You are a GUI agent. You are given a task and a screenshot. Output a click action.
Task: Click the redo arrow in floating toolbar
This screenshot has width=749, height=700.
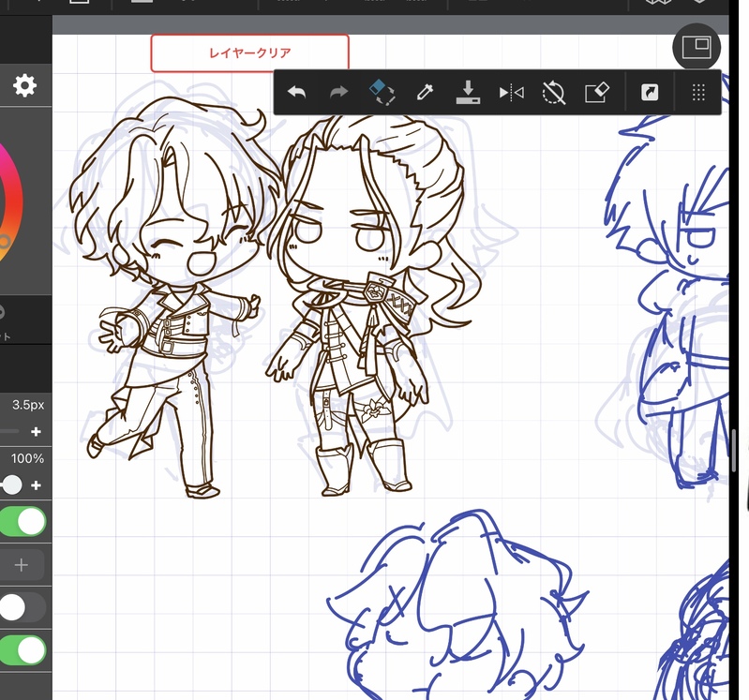(338, 92)
